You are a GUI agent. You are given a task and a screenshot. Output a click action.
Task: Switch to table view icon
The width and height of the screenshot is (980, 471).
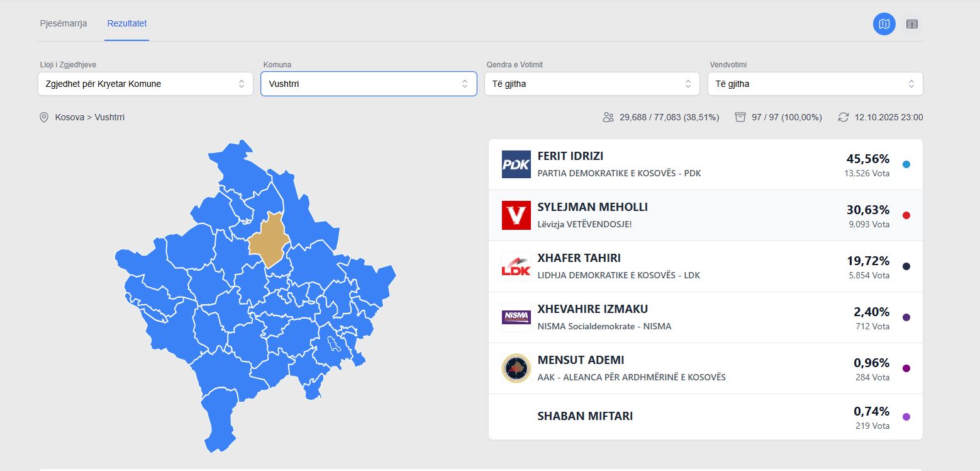(x=911, y=24)
